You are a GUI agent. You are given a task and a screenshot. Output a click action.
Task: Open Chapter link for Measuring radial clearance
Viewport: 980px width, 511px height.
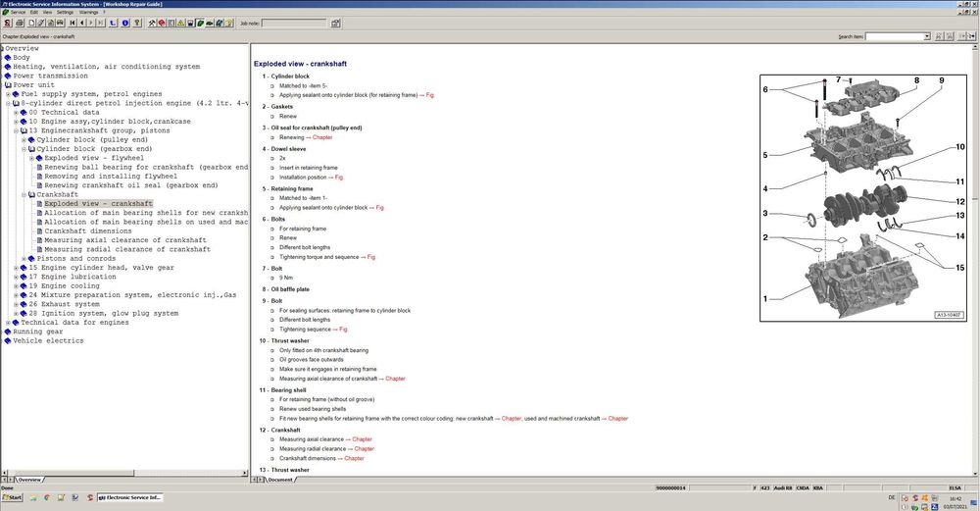tap(365, 448)
